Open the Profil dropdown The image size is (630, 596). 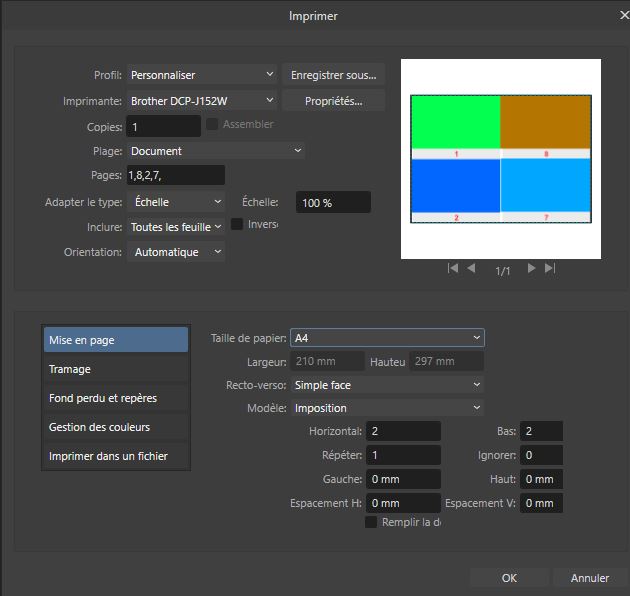202,75
